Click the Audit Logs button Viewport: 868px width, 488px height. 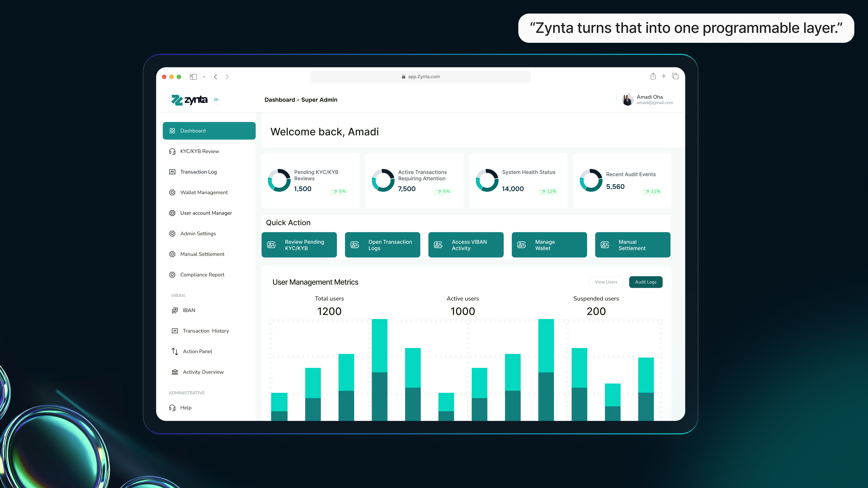click(646, 282)
